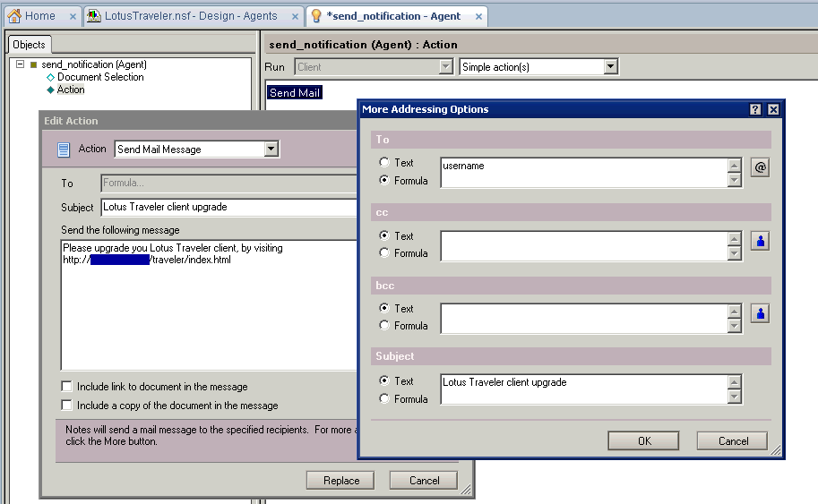This screenshot has height=504, width=818.
Task: Click the Document Selection diamond icon
Action: click(50, 77)
